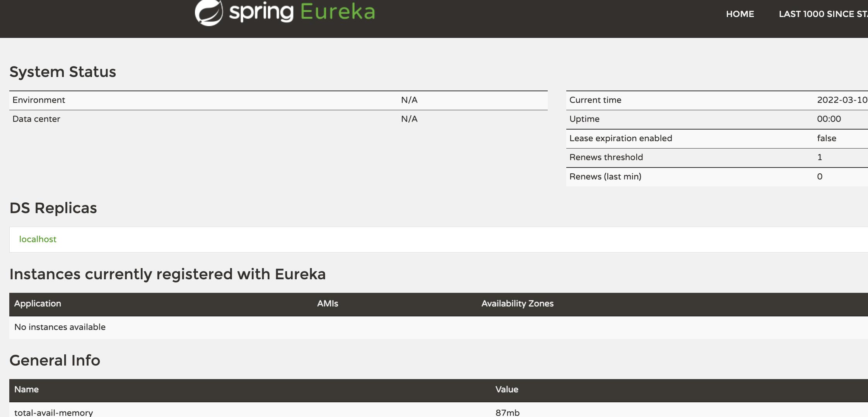Viewport: 868px width, 417px height.
Task: Click the 87mb memory value
Action: [x=507, y=412]
